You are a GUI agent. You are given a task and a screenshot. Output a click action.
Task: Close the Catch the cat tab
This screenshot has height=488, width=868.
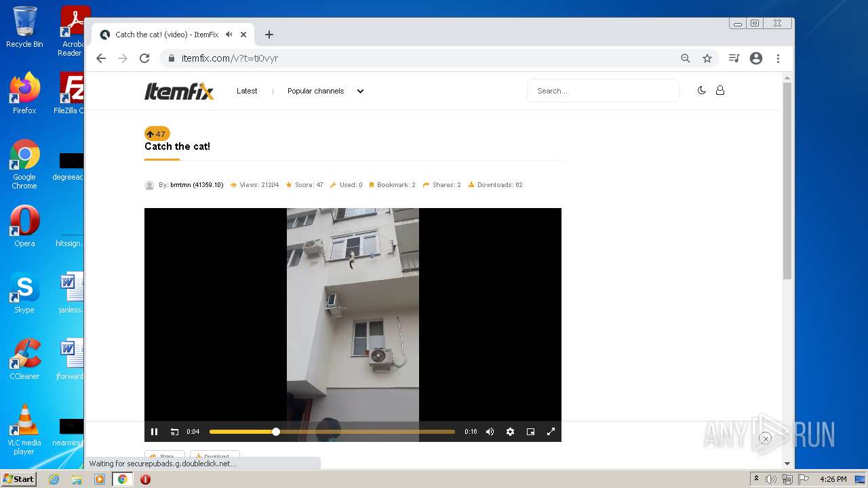243,35
